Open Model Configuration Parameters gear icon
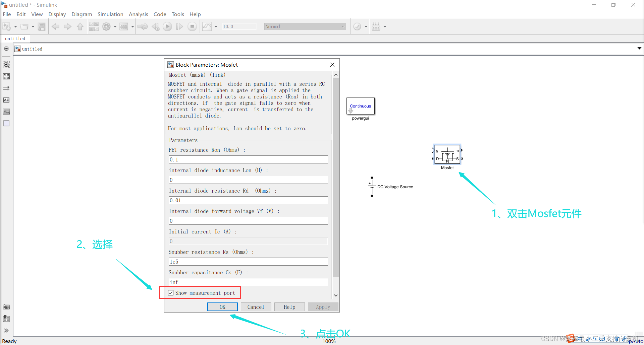 (106, 26)
